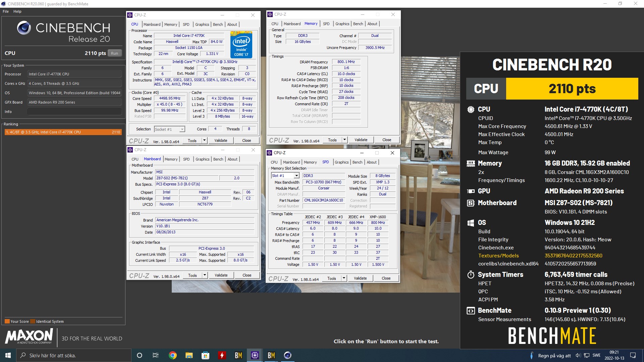The image size is (644, 362).
Task: Click Close button in top-right CPU-Z window
Action: (387, 140)
